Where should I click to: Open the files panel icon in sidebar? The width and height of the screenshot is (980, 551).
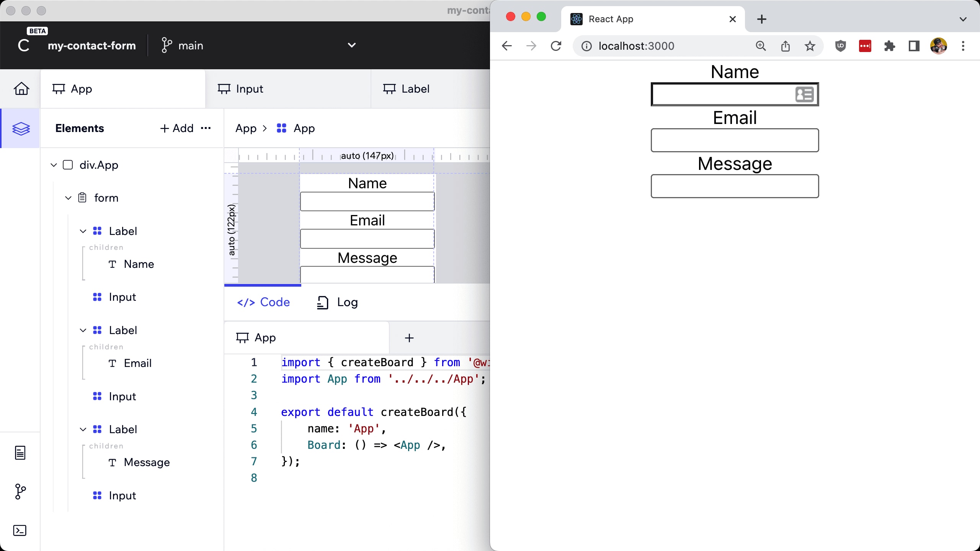20,453
